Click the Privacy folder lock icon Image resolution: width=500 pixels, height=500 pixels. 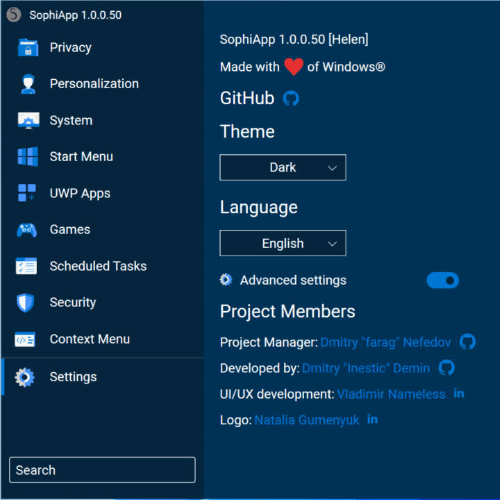click(x=28, y=47)
